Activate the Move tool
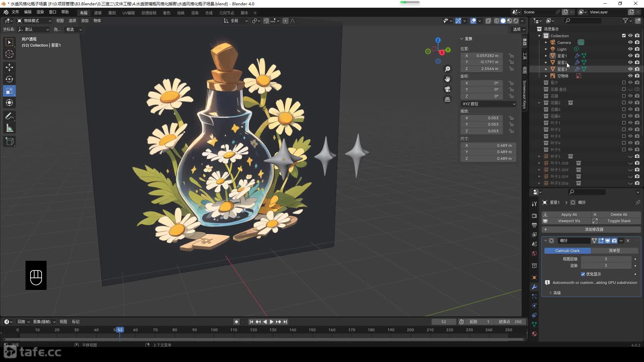644x362 pixels. pyautogui.click(x=9, y=67)
